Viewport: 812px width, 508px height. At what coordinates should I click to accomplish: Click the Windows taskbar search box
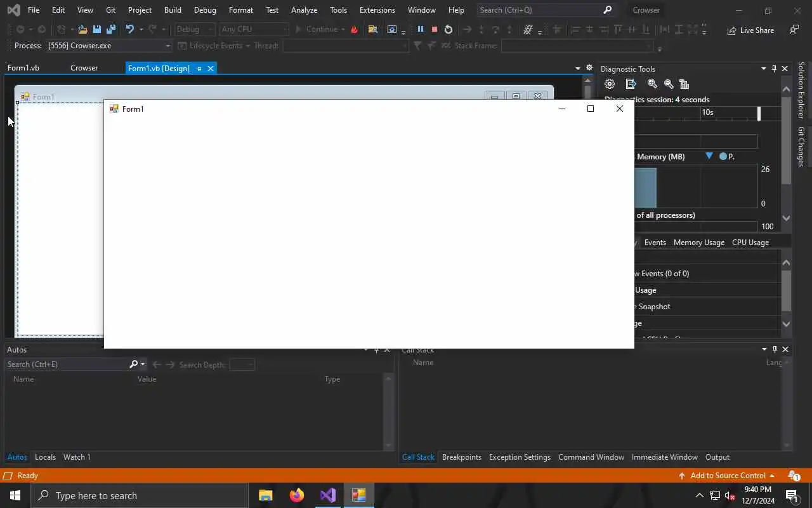[x=140, y=495]
